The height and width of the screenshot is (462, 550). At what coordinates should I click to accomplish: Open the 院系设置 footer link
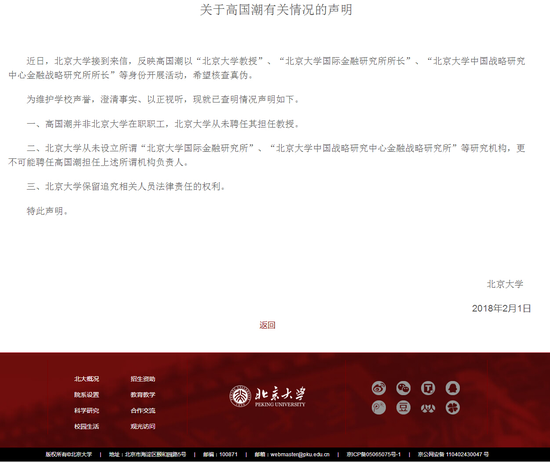[86, 395]
